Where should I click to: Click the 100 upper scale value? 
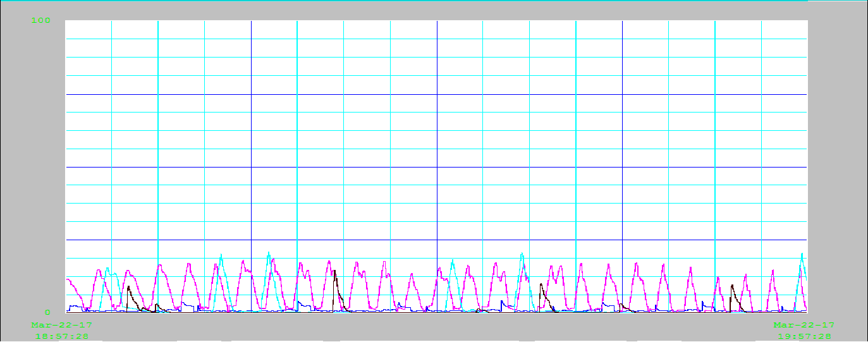coord(40,20)
